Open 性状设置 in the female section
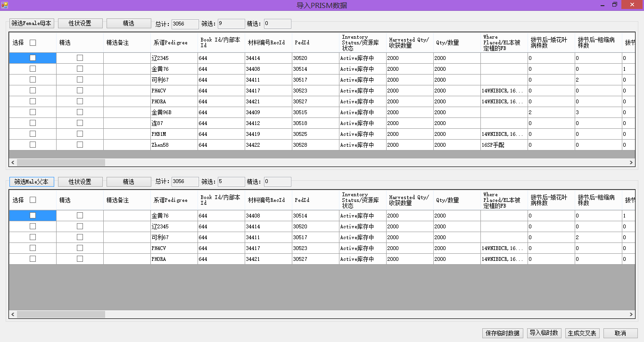Viewport: 644px width, 342px height. (x=80, y=24)
